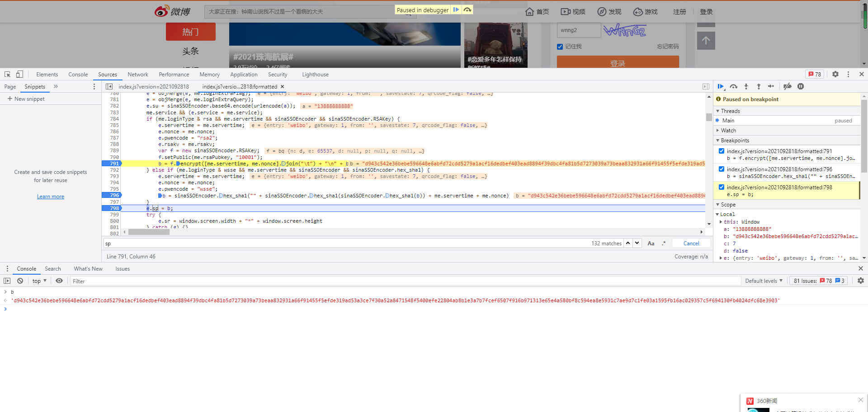The width and height of the screenshot is (868, 412).
Task: Clear the console with the clear icon
Action: pos(20,281)
